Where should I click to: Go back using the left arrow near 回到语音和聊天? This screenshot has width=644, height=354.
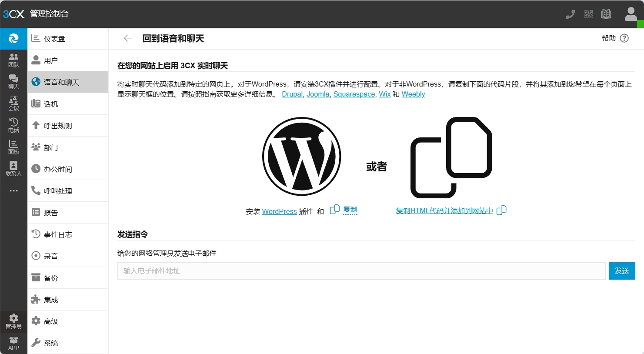click(x=128, y=38)
